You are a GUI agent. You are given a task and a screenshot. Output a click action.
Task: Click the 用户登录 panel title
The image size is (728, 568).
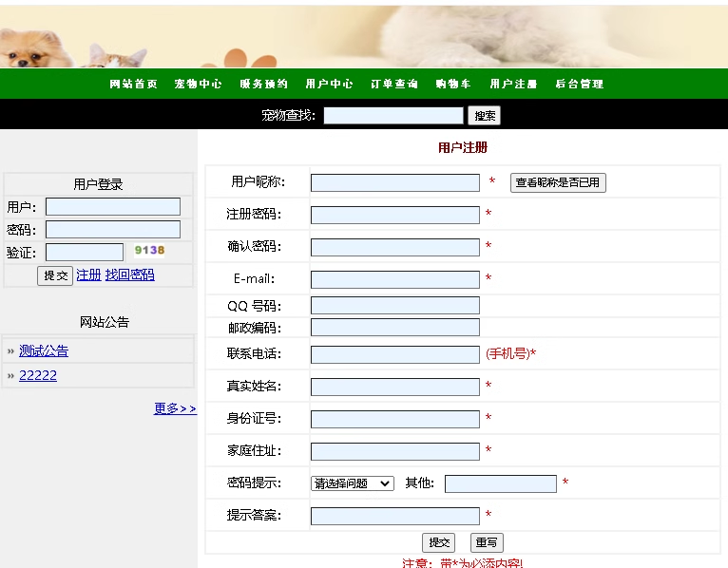coord(98,184)
